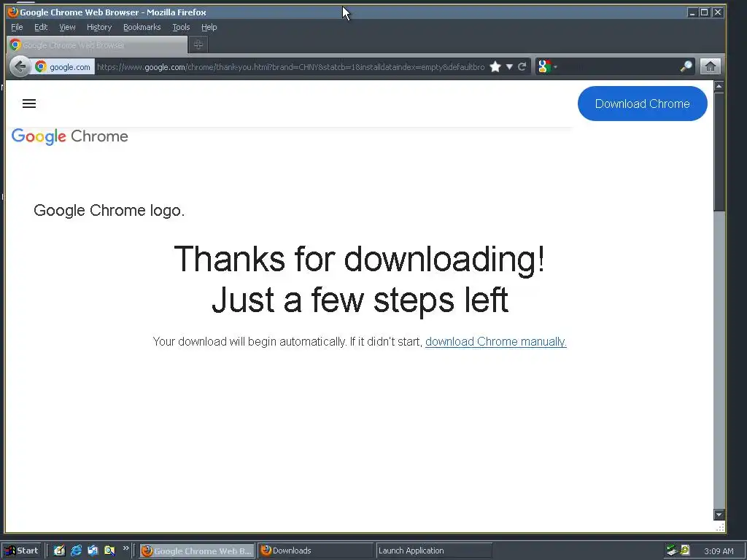Click the second system tray icon
747x560 pixels.
685,550
